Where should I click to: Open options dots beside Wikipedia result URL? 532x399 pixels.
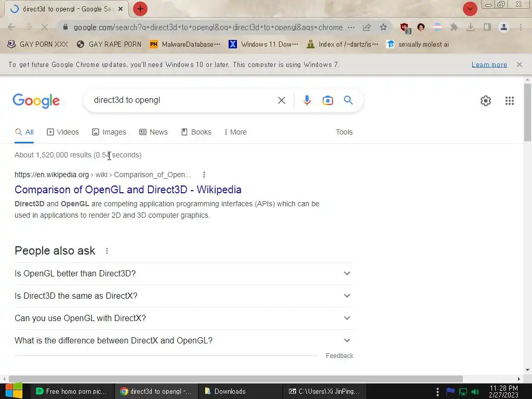(204, 175)
